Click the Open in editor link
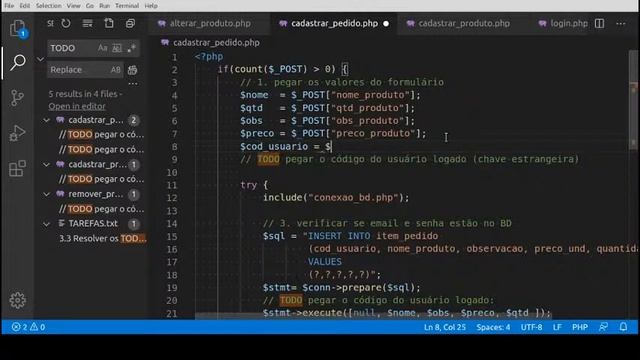Viewport: 640px width, 360px height. pos(77,106)
